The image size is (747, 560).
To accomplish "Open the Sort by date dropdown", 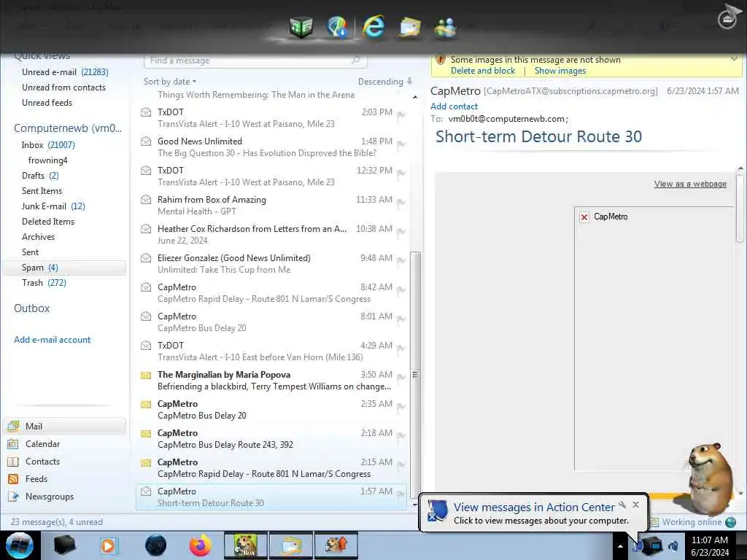I will coord(170,82).
